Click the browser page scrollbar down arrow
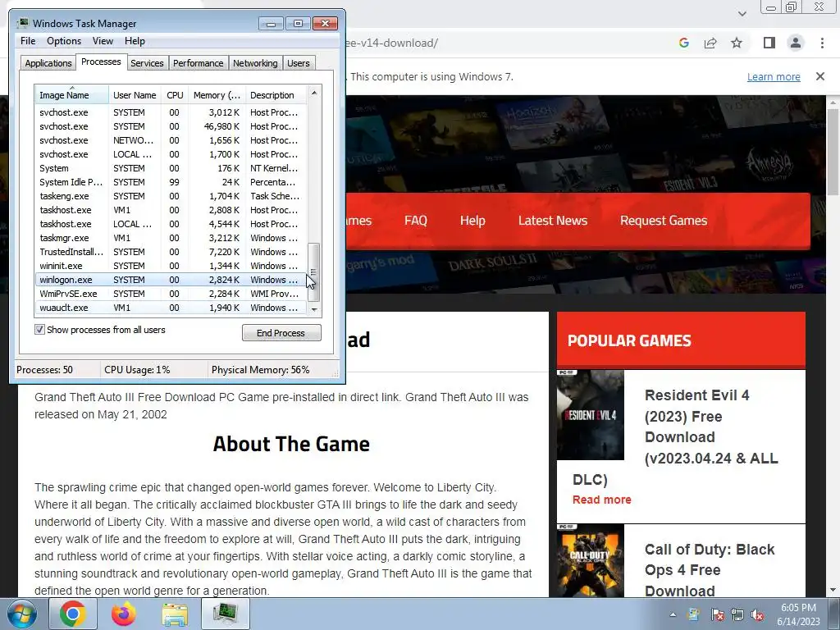 [833, 590]
